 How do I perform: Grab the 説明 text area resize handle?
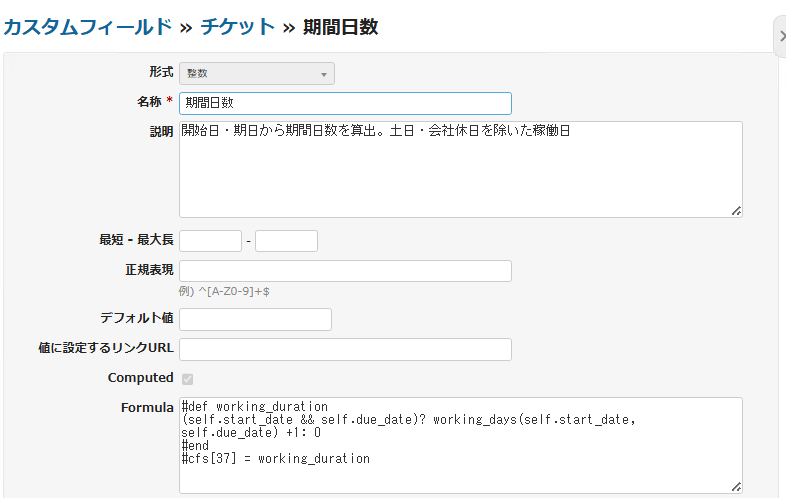coord(736,211)
